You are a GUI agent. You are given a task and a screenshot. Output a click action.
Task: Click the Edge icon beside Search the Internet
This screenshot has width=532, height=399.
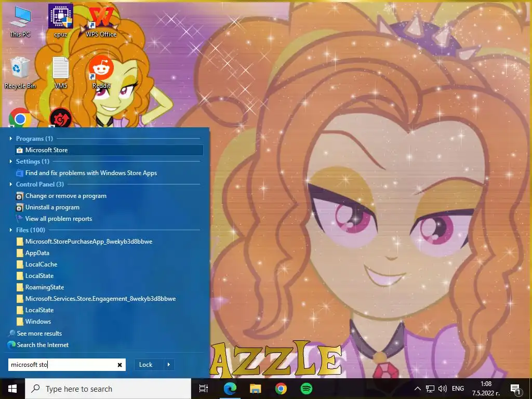11,345
